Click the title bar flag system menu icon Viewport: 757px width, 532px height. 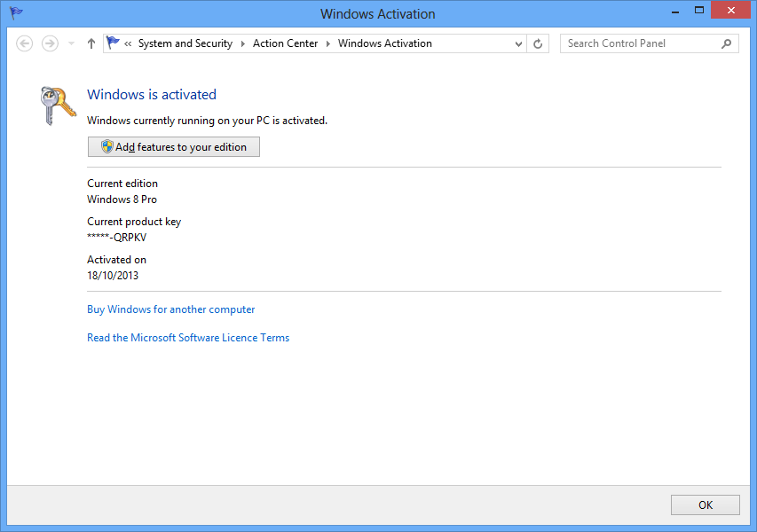pyautogui.click(x=16, y=13)
